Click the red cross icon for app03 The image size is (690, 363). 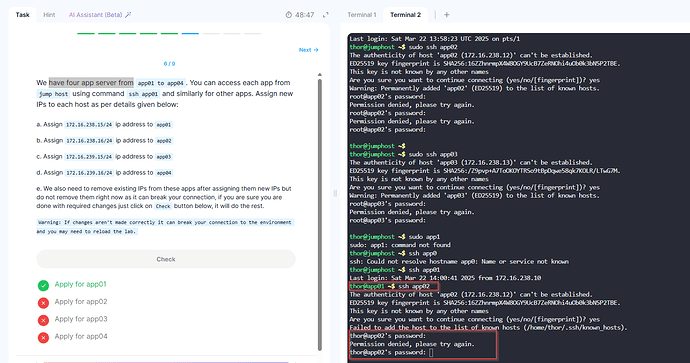43,320
